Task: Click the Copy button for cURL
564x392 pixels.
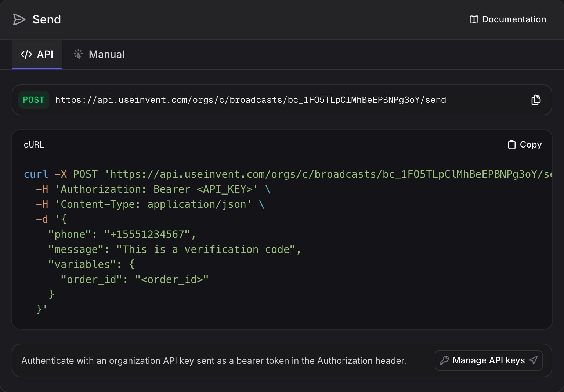Action: point(525,145)
